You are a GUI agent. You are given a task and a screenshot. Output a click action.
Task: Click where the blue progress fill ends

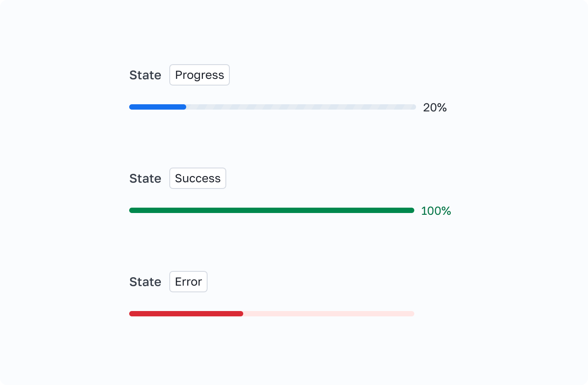coord(185,107)
